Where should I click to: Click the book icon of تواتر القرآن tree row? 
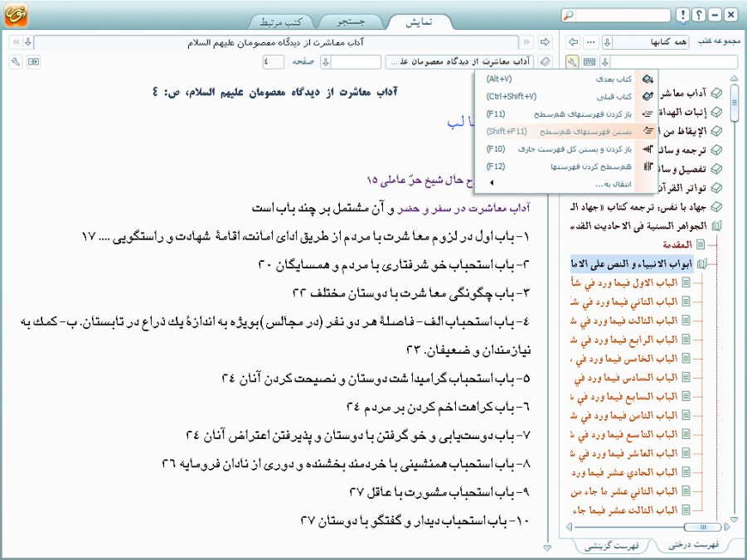[x=716, y=188]
